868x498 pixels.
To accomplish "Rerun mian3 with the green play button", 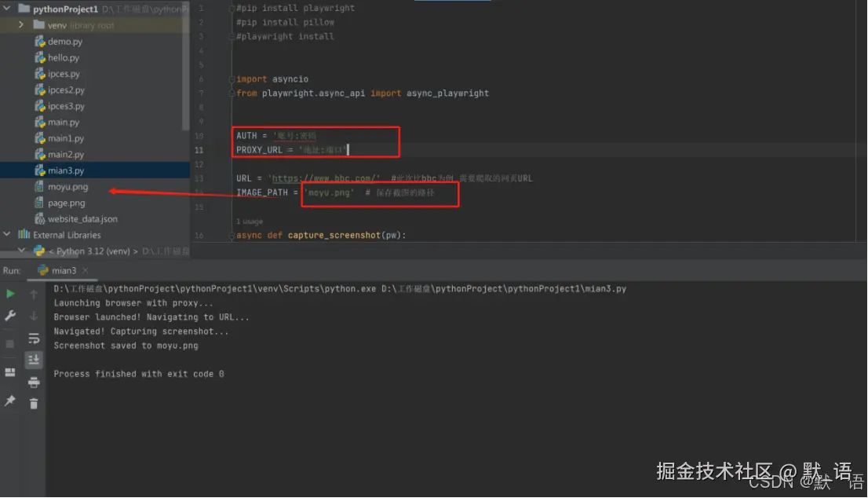I will coord(10,294).
